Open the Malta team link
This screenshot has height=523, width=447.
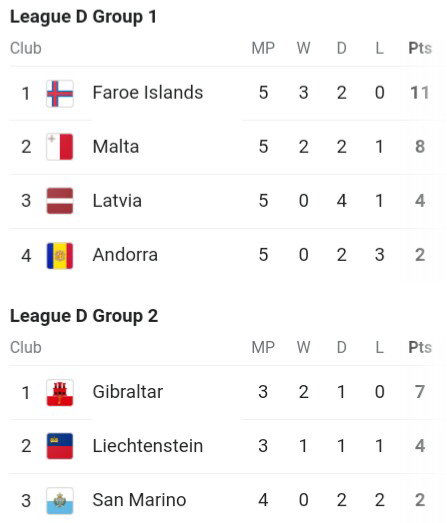point(116,146)
